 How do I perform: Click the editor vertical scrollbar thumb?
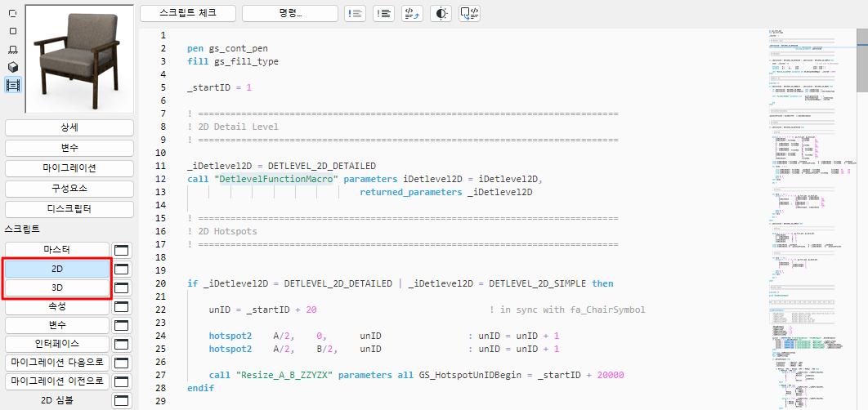tap(862, 60)
